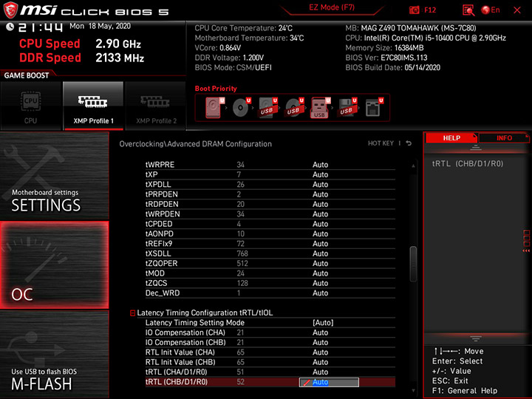Select the tRDPDEN timing row

(270, 204)
